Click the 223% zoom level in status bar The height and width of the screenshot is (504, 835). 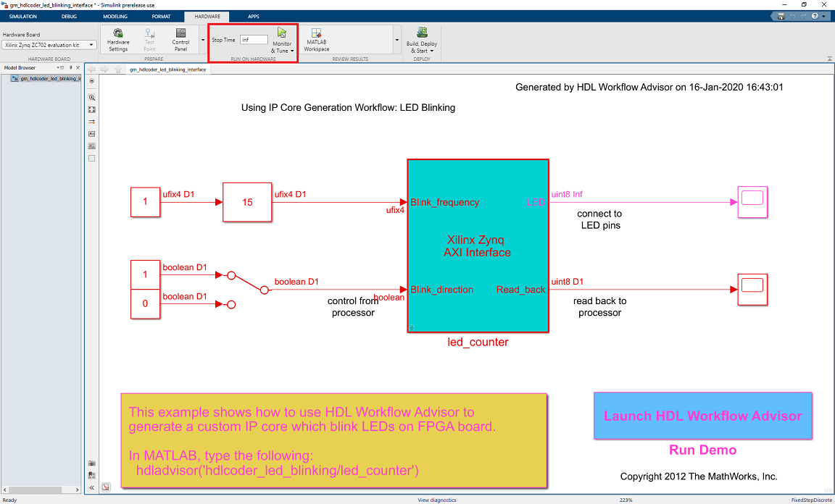(626, 500)
